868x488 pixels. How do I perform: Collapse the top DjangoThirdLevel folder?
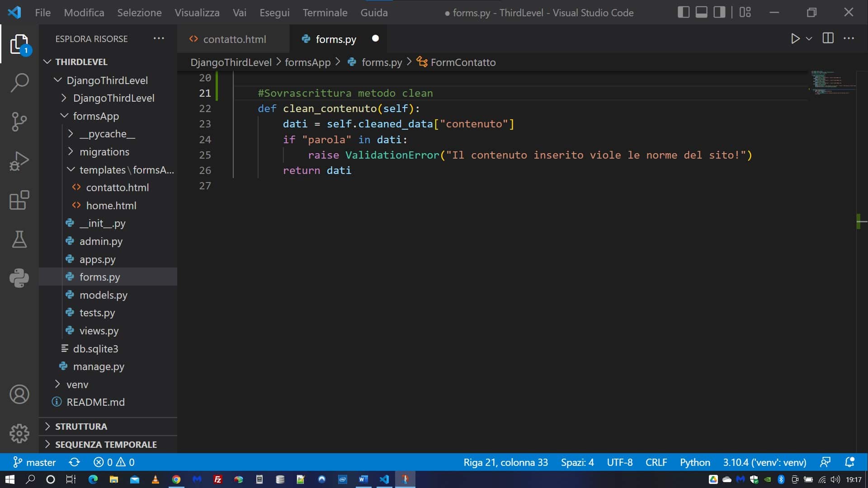(58, 80)
